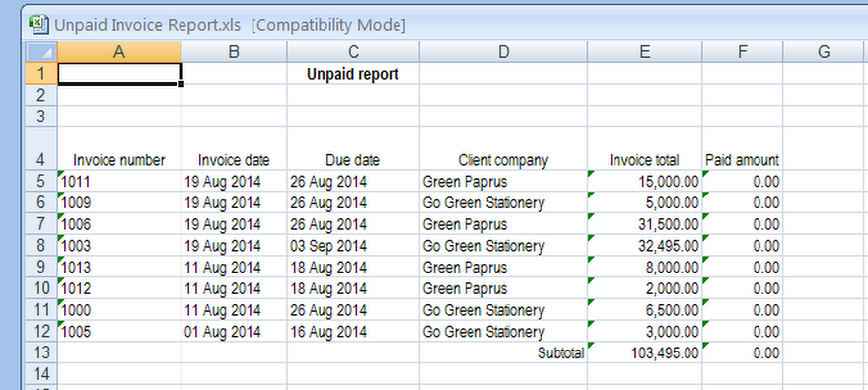Select row 3 header
The width and height of the screenshot is (868, 390).
click(41, 117)
